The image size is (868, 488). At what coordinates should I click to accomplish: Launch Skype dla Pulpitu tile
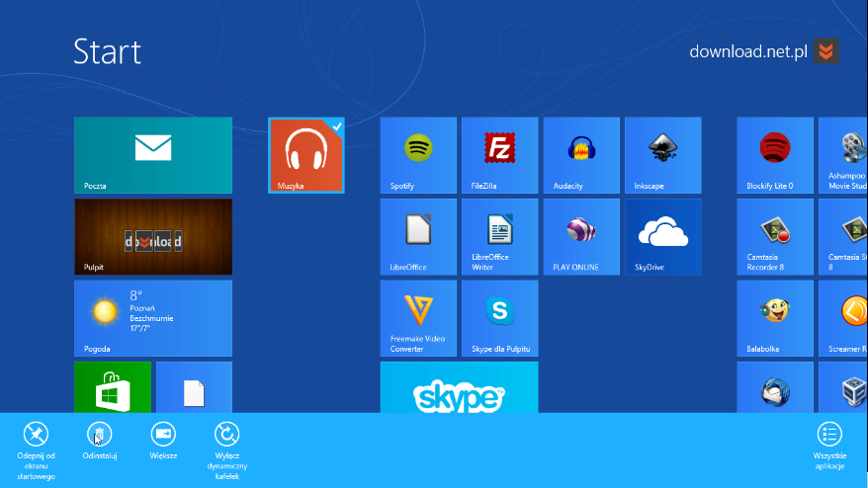pyautogui.click(x=500, y=318)
